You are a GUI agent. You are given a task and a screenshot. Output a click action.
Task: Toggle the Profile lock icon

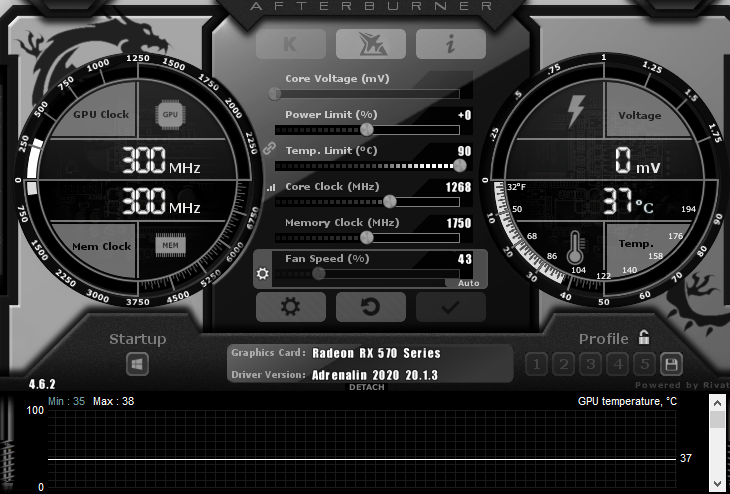pyautogui.click(x=644, y=337)
